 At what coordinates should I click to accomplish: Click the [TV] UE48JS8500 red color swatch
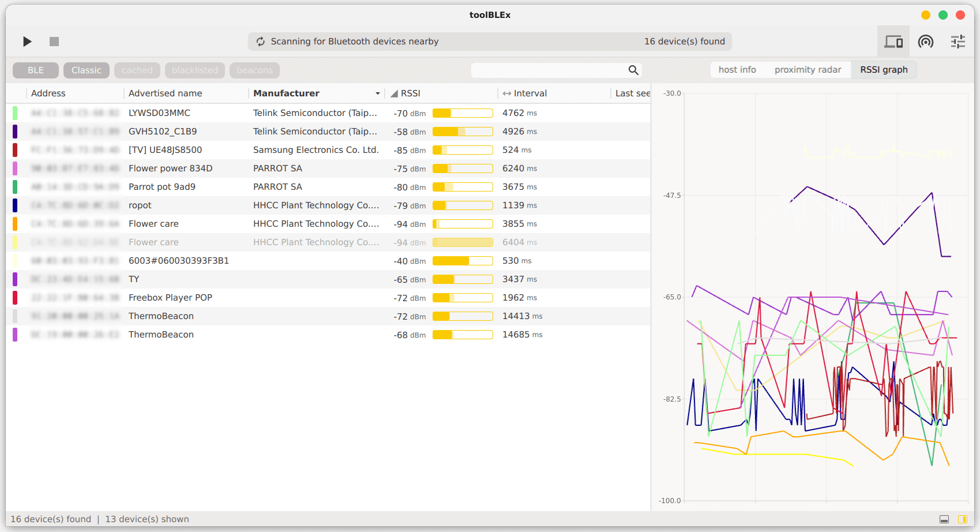pyautogui.click(x=15, y=150)
